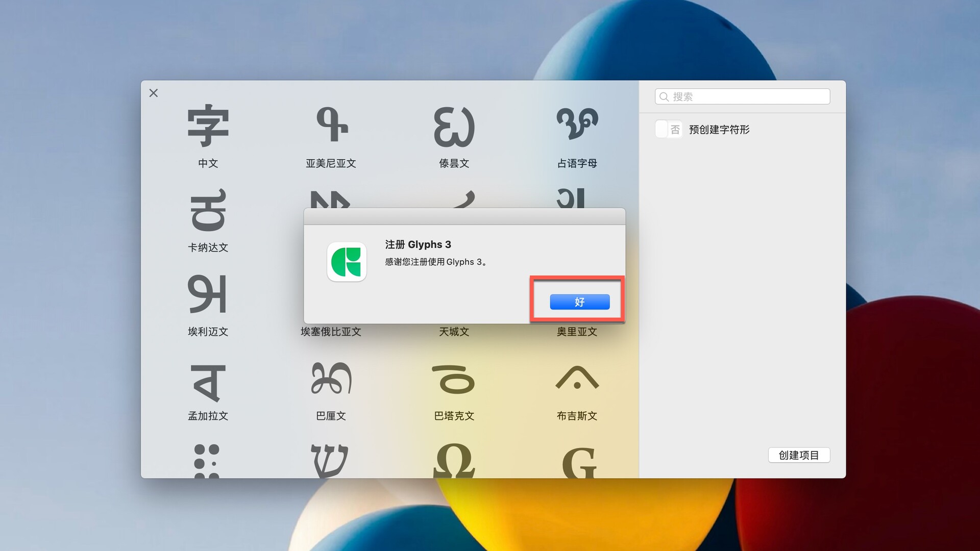Select the 卡纳达文 script glyph
The image size is (980, 551).
pos(208,210)
